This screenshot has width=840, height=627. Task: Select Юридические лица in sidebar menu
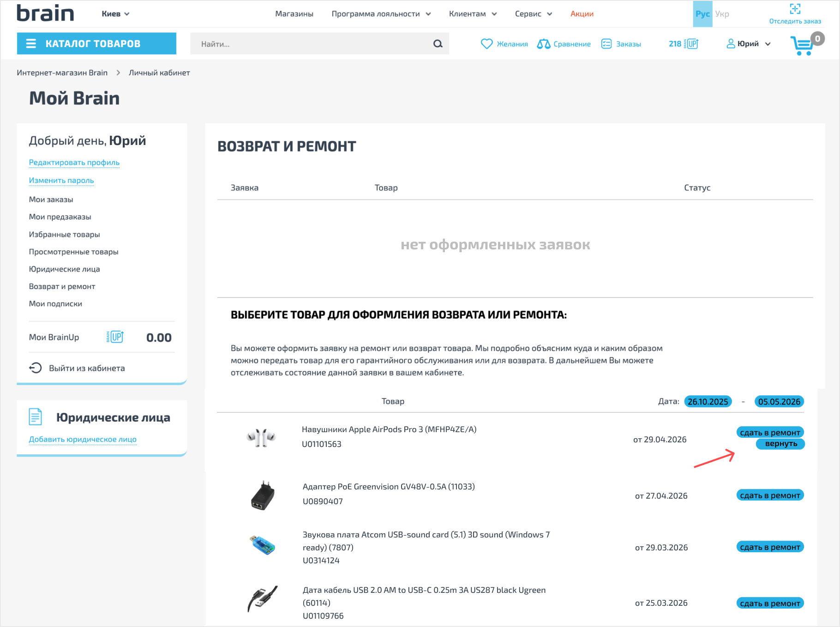64,269
